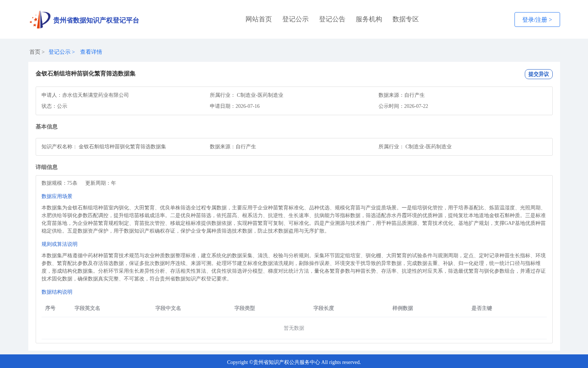Click the platform logo icon

(40, 20)
